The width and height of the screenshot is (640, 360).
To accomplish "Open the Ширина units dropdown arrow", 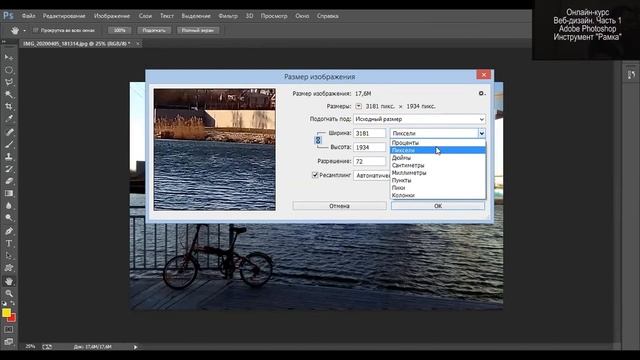I will 482,133.
